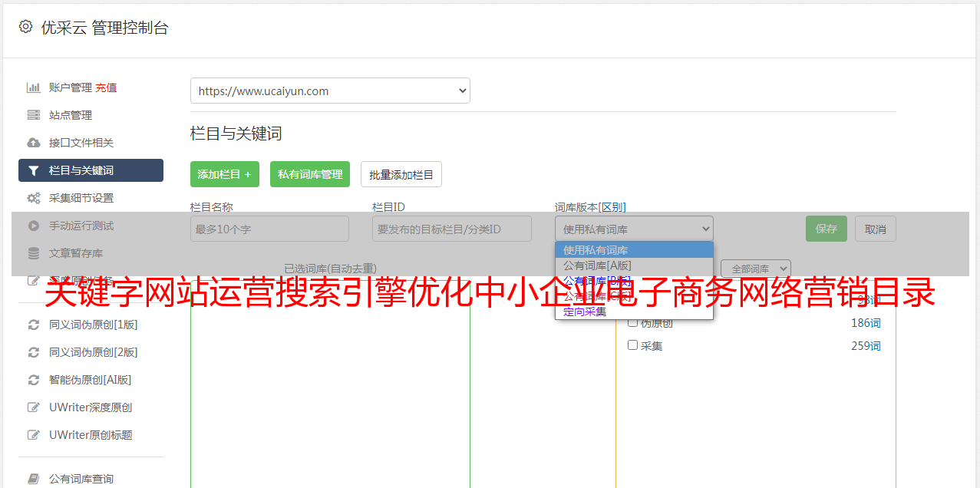Image resolution: width=980 pixels, height=488 pixels.
Task: Click the red 充值 link
Action: pos(106,87)
